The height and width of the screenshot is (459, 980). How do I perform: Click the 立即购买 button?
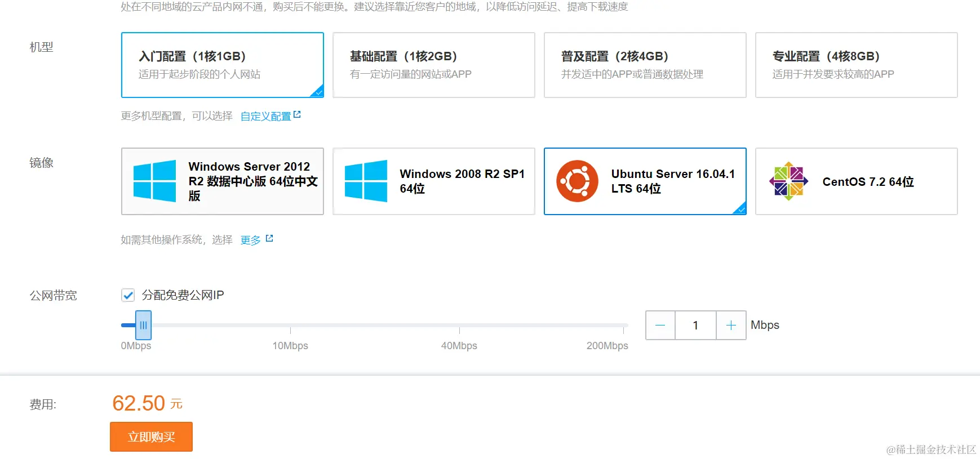tap(151, 436)
